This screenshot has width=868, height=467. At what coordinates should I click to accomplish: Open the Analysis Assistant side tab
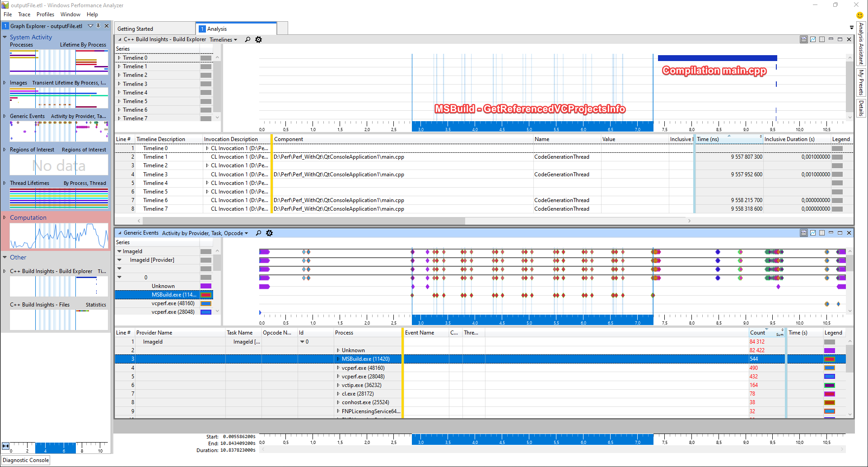pyautogui.click(x=861, y=44)
